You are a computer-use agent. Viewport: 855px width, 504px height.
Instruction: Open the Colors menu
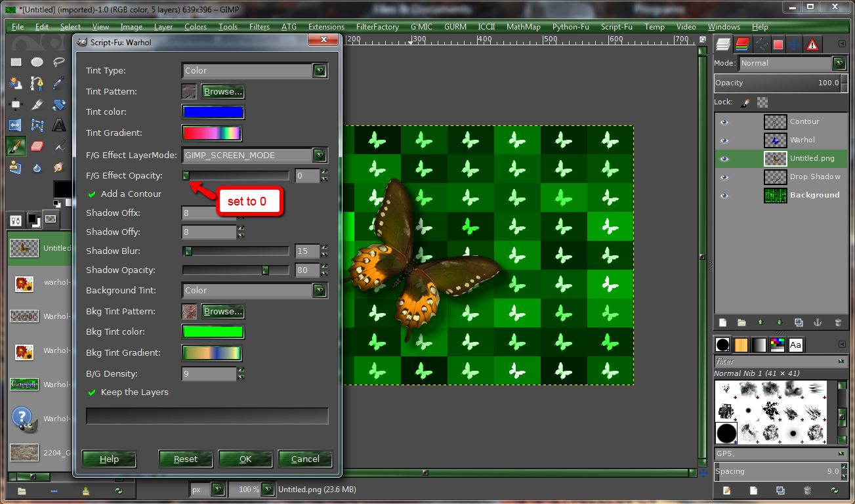196,27
